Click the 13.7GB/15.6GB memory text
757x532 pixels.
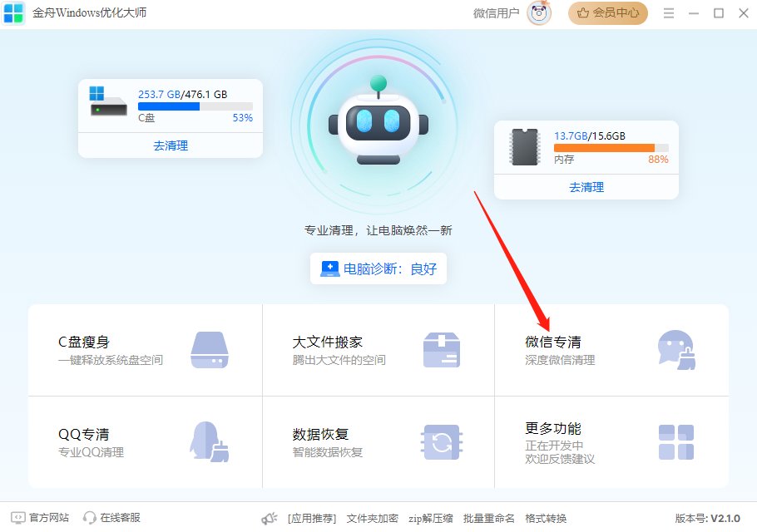[x=590, y=136]
